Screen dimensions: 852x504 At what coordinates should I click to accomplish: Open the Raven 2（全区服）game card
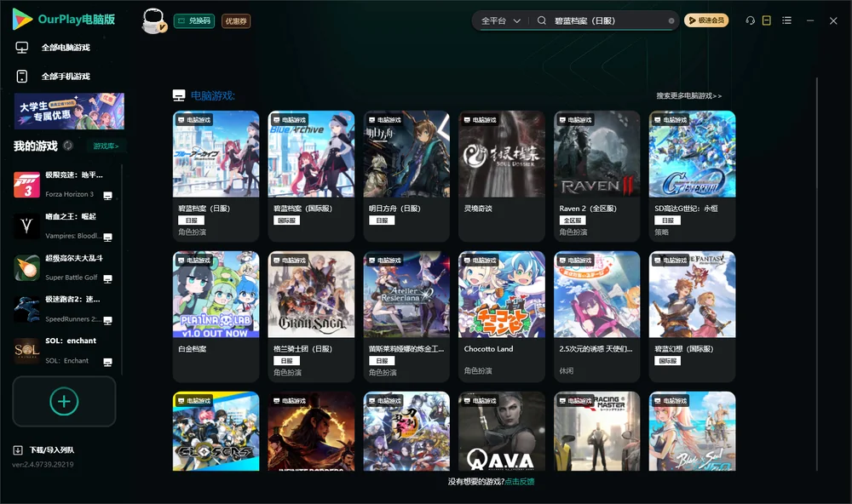[597, 176]
